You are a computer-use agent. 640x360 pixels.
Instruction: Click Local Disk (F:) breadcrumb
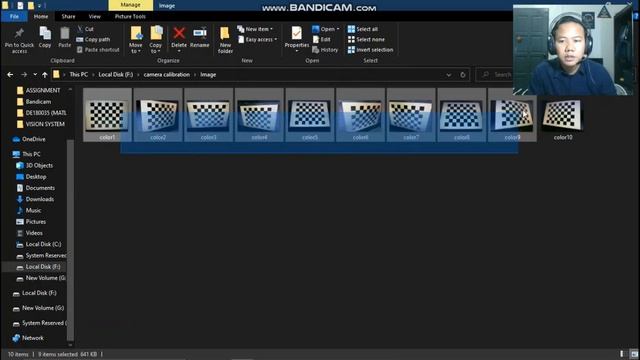click(x=116, y=75)
